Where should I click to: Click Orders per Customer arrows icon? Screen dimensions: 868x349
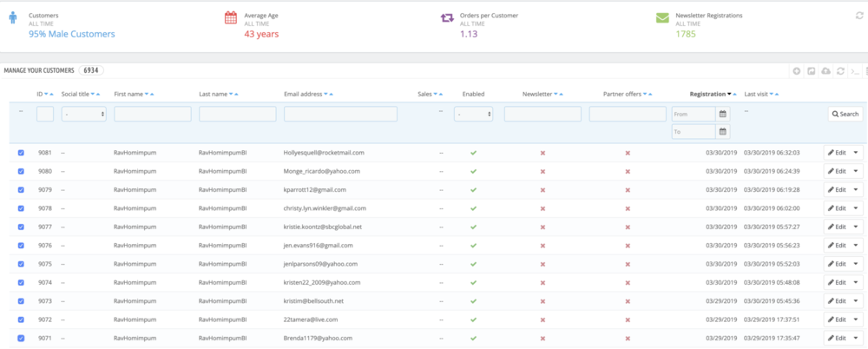(447, 17)
